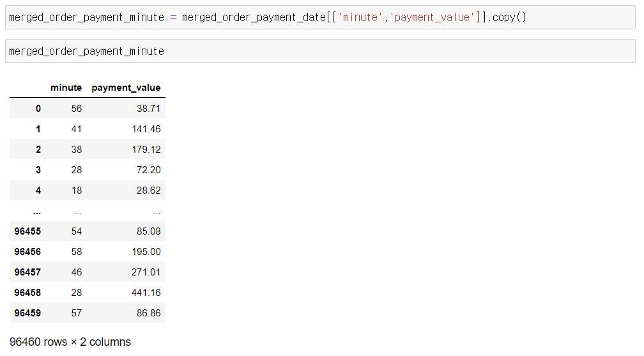Viewport: 644px width, 356px height.
Task: Click row index 96455
Action: [x=27, y=231]
